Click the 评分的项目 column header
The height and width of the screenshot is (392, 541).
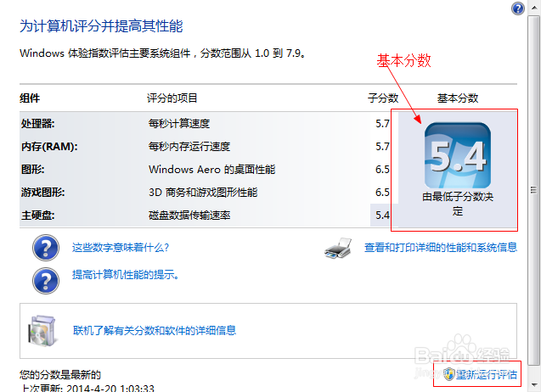tap(172, 98)
